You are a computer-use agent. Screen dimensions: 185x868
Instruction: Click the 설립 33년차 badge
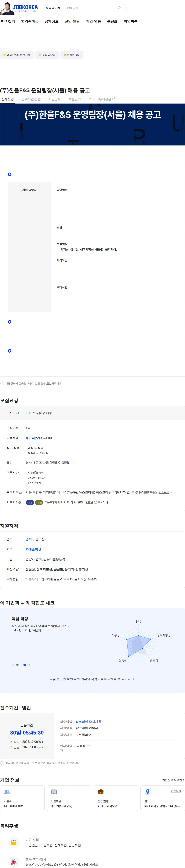[x=47, y=55]
